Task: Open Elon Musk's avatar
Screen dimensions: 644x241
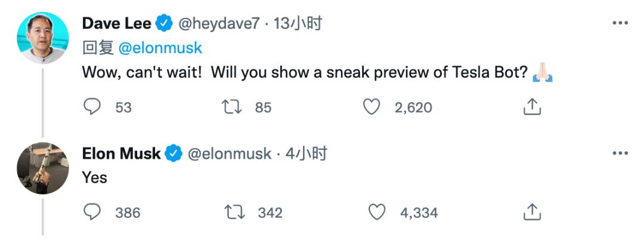Action: pos(43,168)
